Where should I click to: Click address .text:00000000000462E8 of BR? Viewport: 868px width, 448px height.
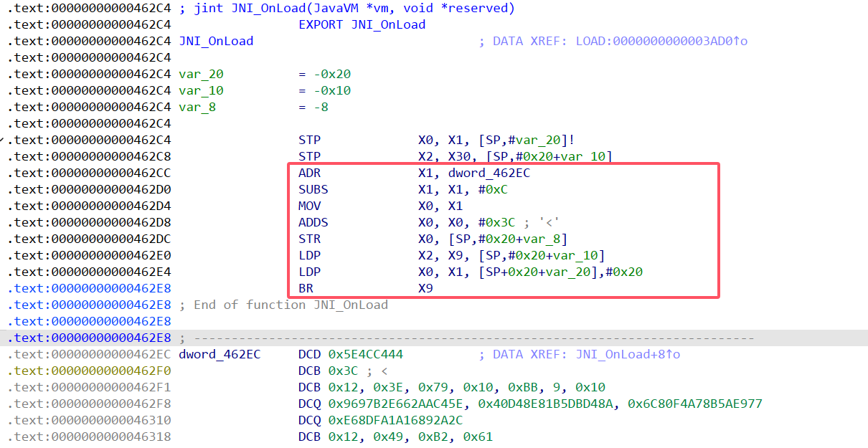pyautogui.click(x=89, y=288)
